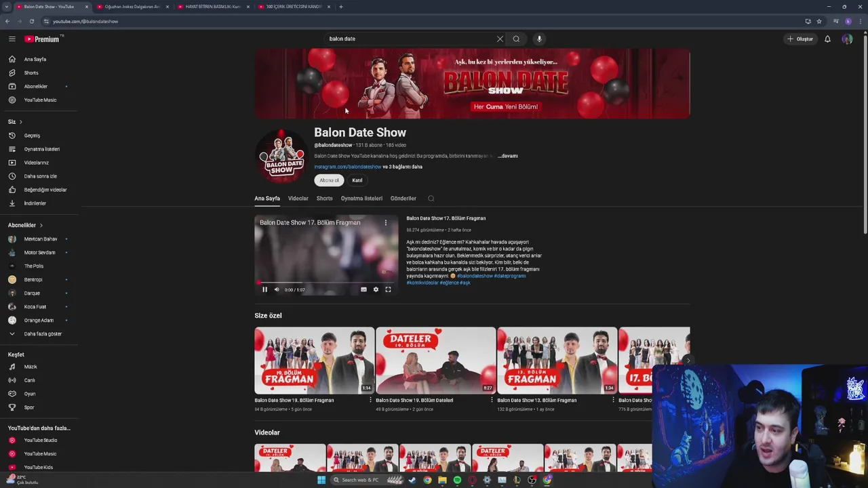Open the notifications bell
This screenshot has width=868, height=488.
(x=827, y=39)
